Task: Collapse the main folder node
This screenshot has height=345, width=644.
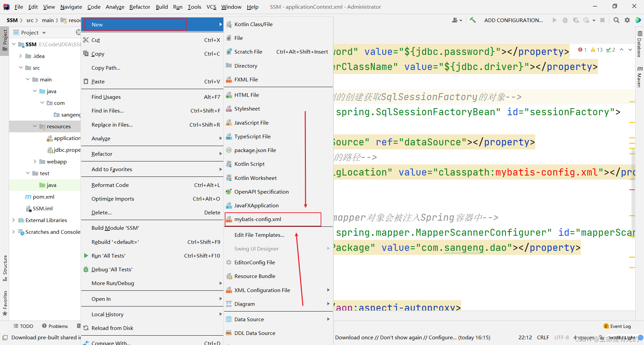Action: click(x=28, y=79)
